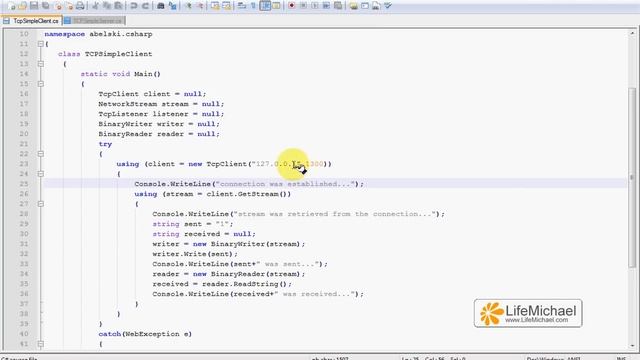Collapse the using stream block at line 27
The height and width of the screenshot is (360, 640).
pos(40,204)
